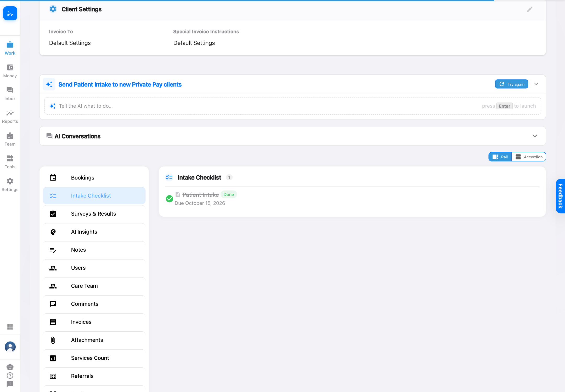This screenshot has width=565, height=392.
Task: Click the app logo at top left
Action: click(10, 14)
